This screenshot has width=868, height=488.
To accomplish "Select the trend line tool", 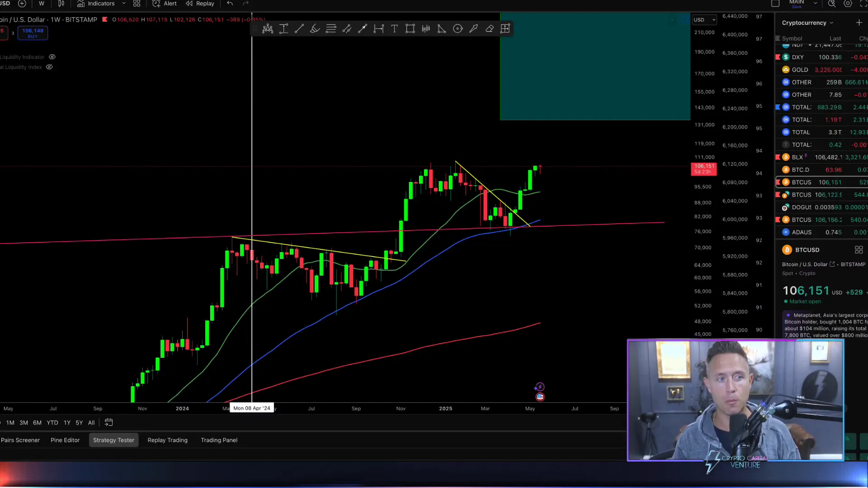I will click(x=299, y=29).
